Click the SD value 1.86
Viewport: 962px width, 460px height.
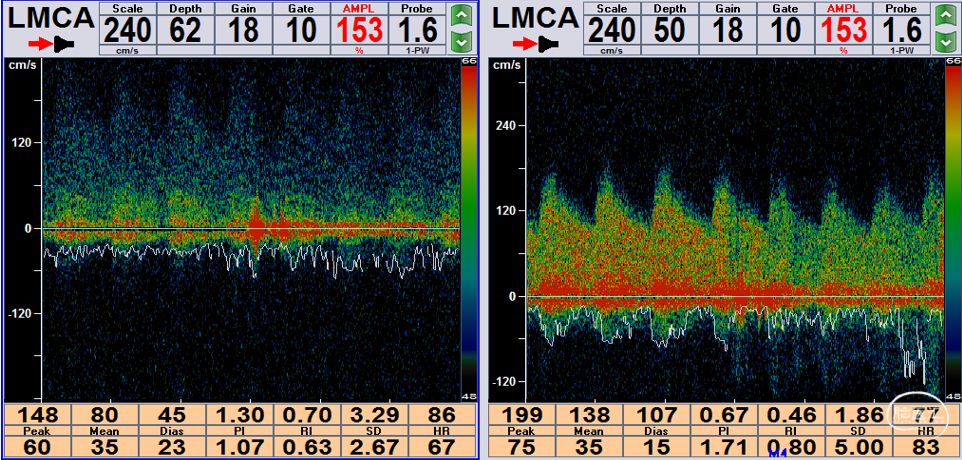tap(858, 415)
